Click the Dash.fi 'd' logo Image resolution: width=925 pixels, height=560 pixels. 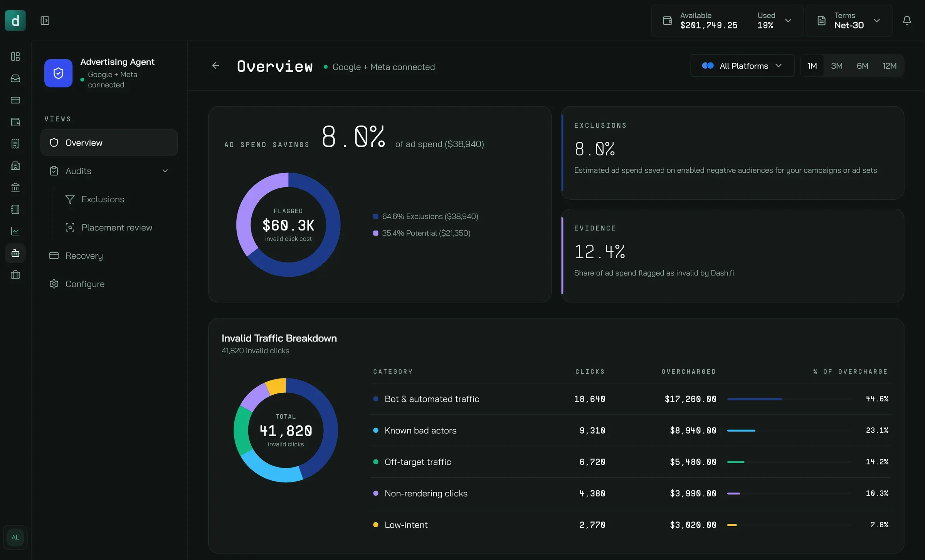coord(15,20)
